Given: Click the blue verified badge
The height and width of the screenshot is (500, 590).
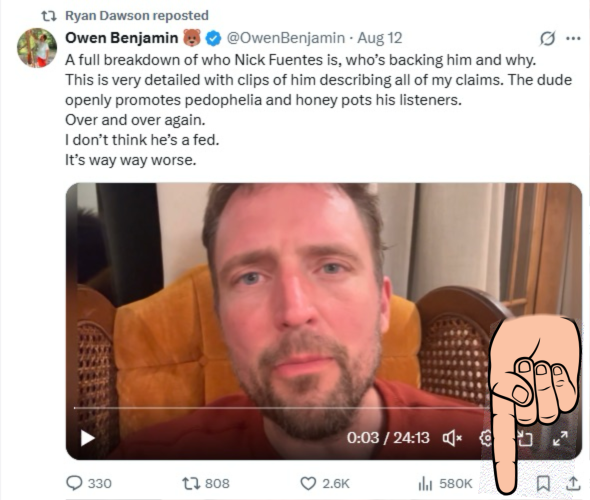Looking at the screenshot, I should tap(214, 38).
